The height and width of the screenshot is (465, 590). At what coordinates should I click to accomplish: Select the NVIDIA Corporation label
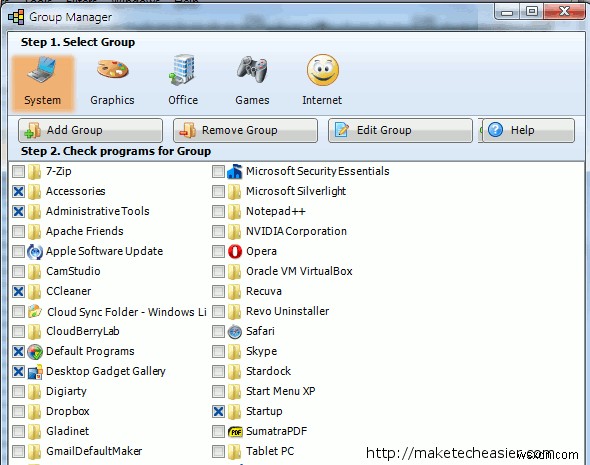point(296,231)
